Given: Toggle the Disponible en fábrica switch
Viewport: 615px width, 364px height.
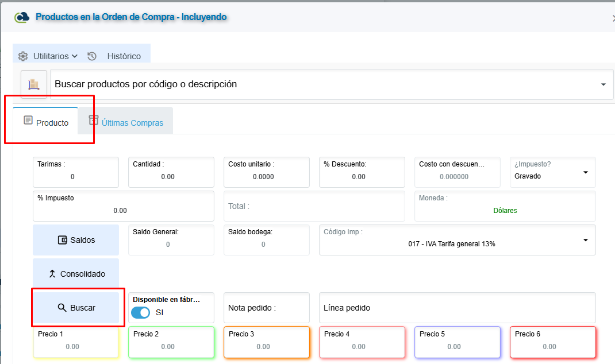Looking at the screenshot, I should coord(140,312).
